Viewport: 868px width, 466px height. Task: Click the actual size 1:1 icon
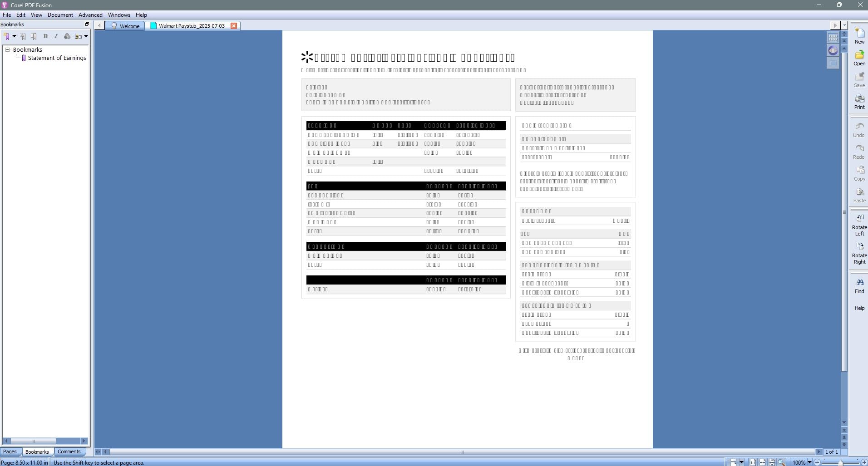tap(753, 462)
